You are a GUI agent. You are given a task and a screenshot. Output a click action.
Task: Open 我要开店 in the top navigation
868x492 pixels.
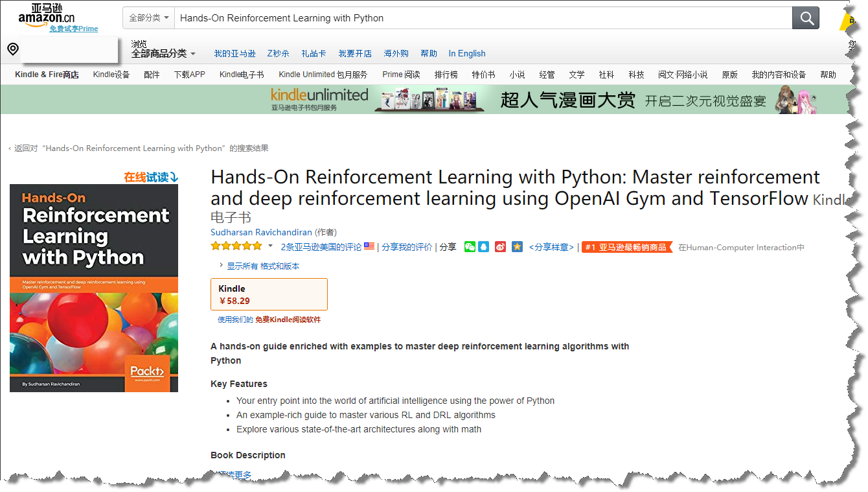coord(355,54)
